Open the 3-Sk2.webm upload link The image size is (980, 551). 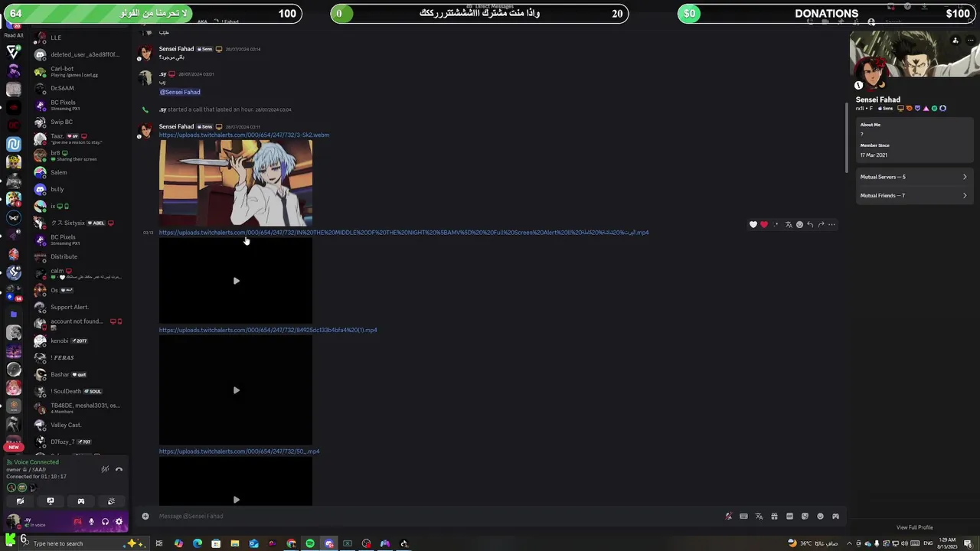pyautogui.click(x=244, y=135)
